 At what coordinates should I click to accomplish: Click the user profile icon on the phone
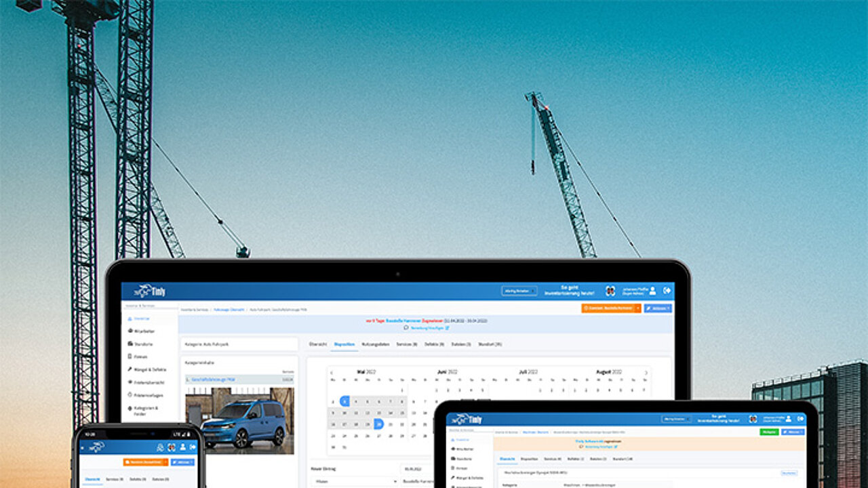182,447
